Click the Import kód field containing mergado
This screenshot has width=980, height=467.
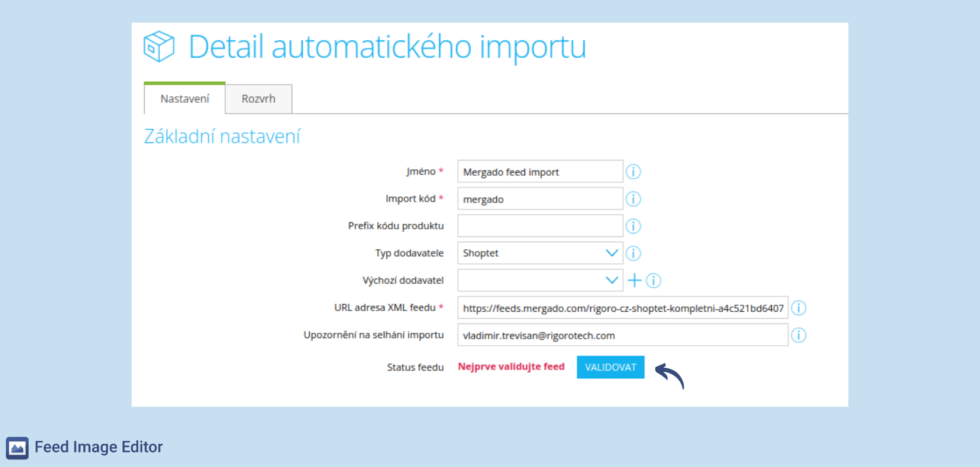click(x=540, y=199)
